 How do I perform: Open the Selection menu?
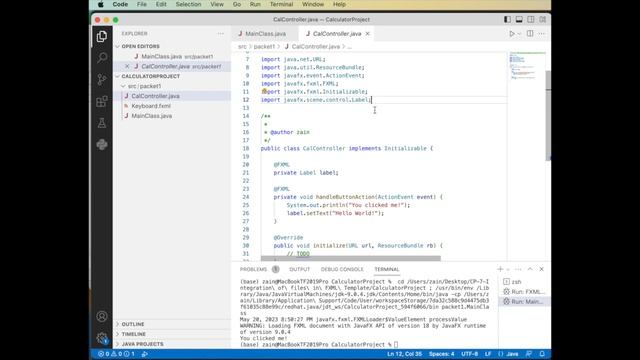[x=188, y=4]
